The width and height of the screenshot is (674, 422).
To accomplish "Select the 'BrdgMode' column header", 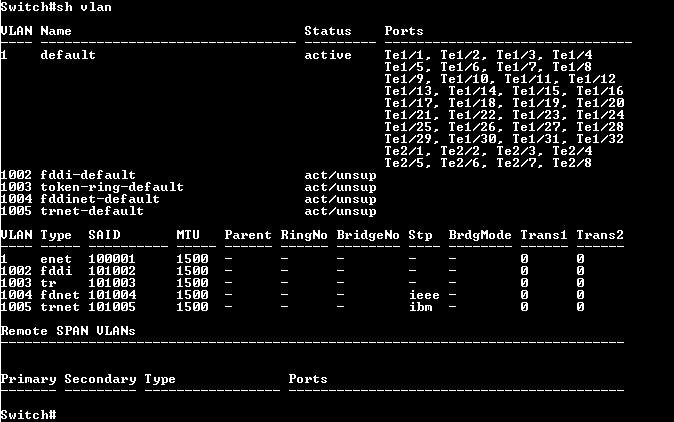I will [x=480, y=235].
